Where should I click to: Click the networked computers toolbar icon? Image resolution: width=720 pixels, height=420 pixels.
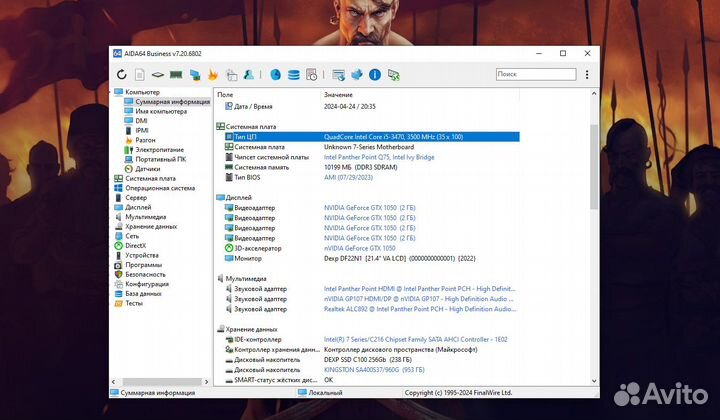pos(195,75)
